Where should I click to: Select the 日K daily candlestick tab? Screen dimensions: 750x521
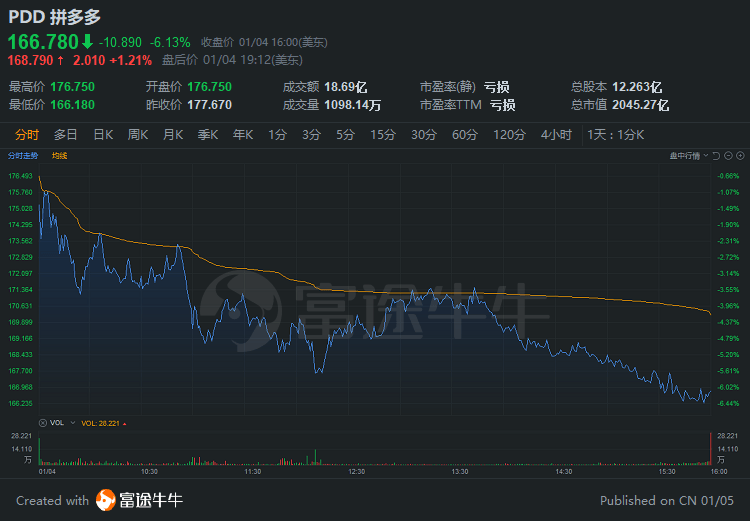(103, 135)
